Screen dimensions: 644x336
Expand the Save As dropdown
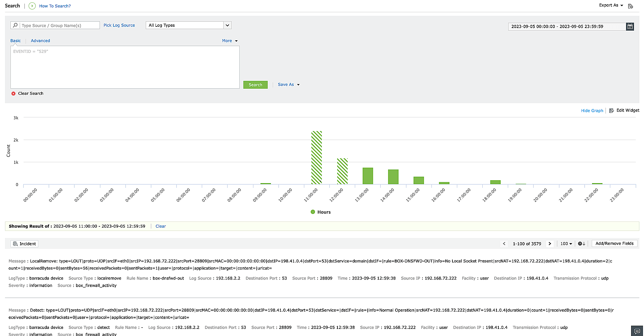289,85
